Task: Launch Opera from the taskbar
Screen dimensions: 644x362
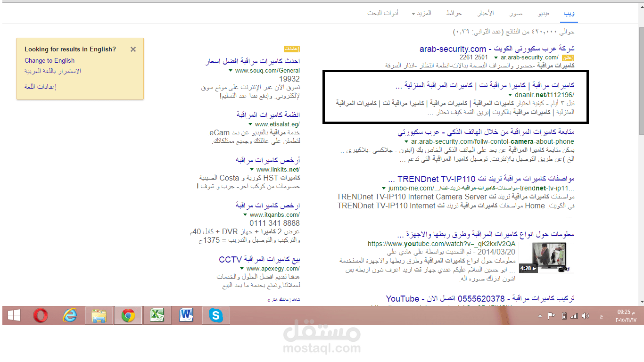Action: coord(41,315)
